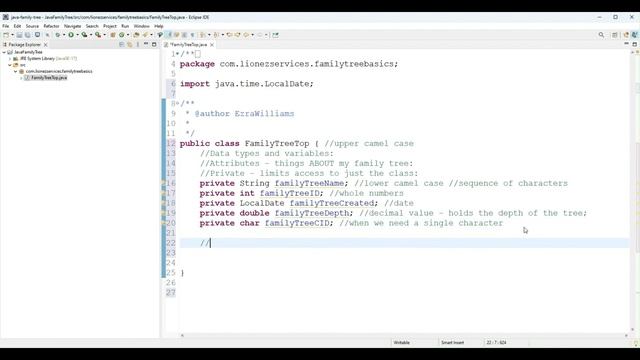Click the Open Type icon
Viewport: 640px width, 360px height.
click(x=136, y=35)
